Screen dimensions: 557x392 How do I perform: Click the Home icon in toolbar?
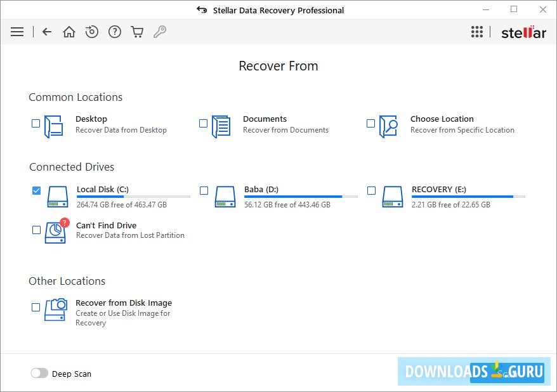coord(69,31)
